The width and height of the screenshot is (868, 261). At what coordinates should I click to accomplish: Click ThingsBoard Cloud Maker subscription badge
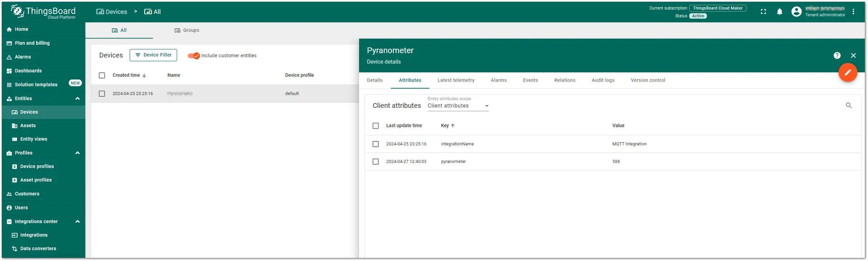point(717,8)
